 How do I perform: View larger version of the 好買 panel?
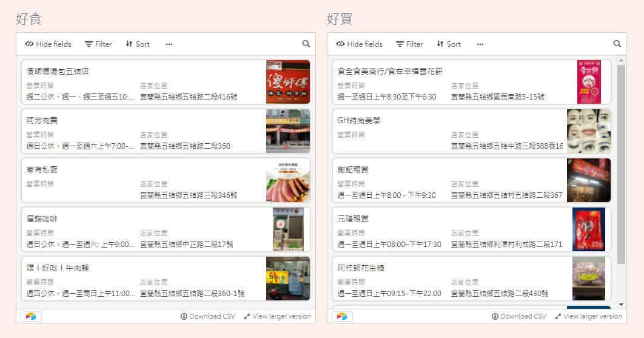click(588, 316)
